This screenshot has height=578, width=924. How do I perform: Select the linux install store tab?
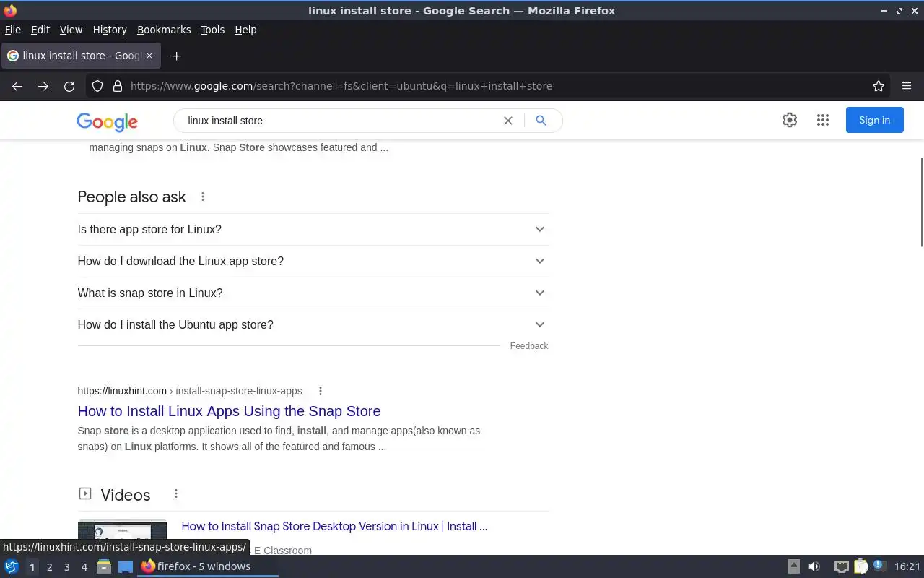79,56
